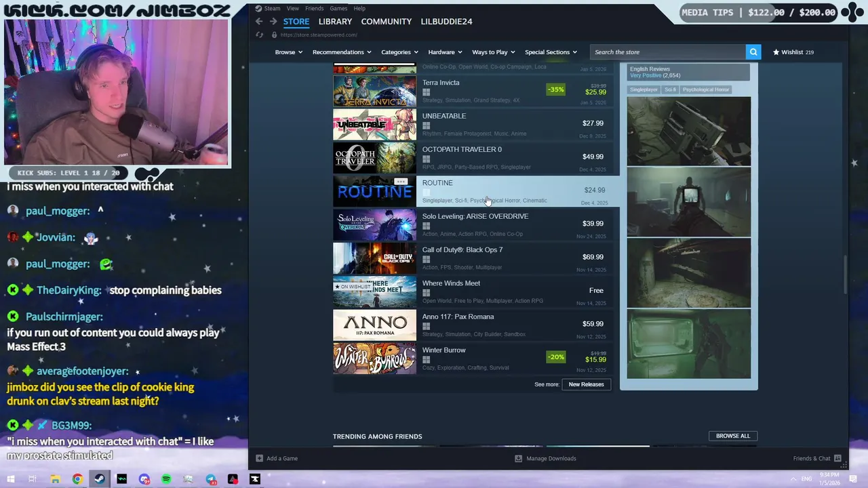Screen dimensions: 868x488
Task: Click the Add a Game plus icon
Action: coord(259,458)
